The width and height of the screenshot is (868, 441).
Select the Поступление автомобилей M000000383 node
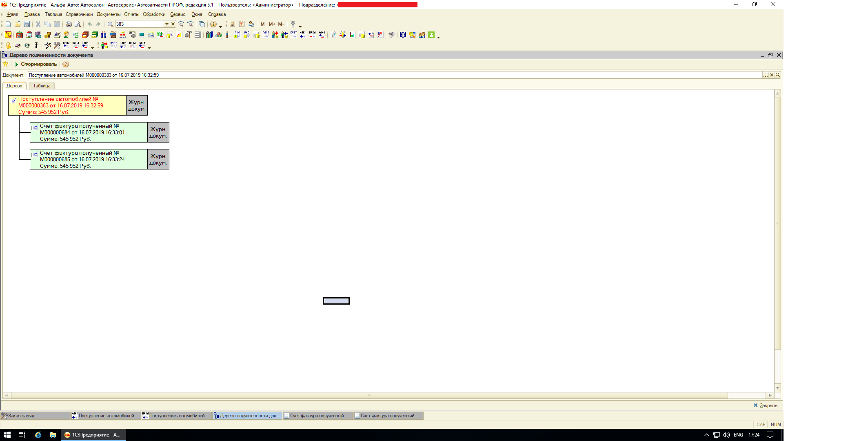67,105
